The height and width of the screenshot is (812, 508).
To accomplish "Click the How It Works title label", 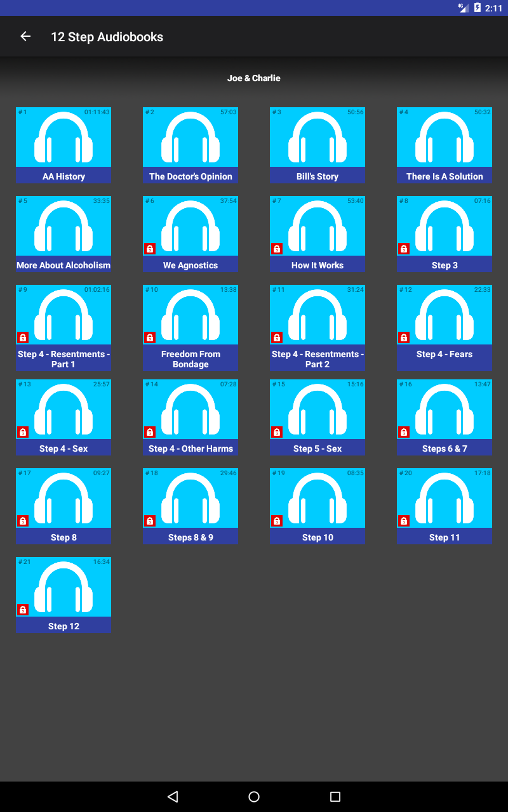I will tap(317, 265).
